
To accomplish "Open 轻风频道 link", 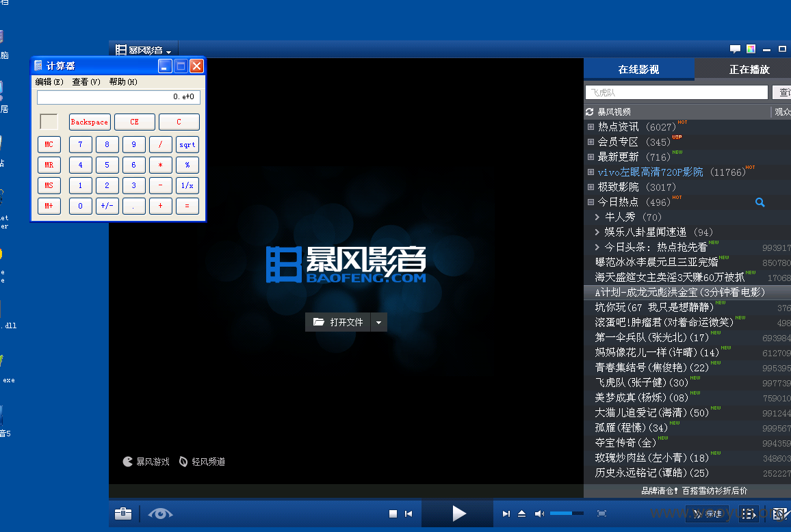I will pyautogui.click(x=203, y=462).
